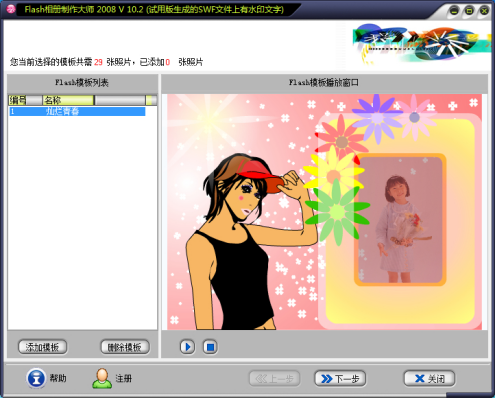Image resolution: width=495 pixels, height=398 pixels.
Task: Click the disabled 上一步 button
Action: (275, 379)
